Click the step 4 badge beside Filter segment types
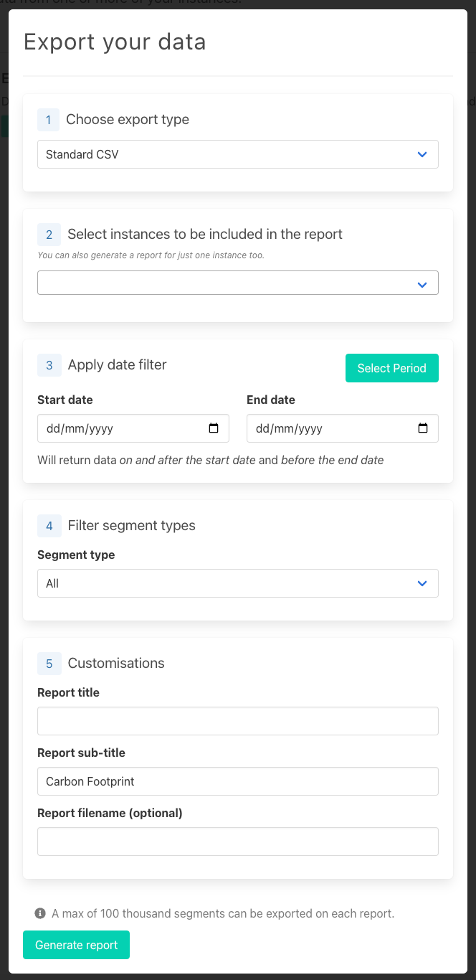Screen dimensions: 476x980 click(49, 526)
